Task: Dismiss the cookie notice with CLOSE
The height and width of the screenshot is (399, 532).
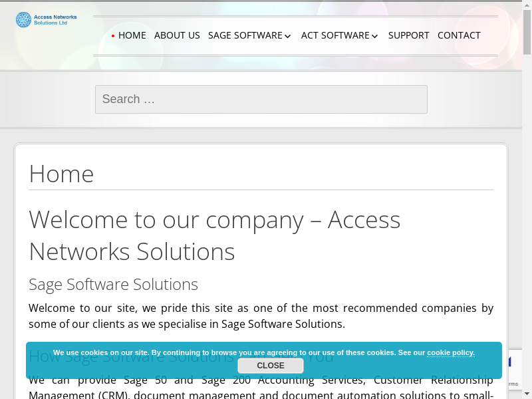Action: [x=270, y=366]
